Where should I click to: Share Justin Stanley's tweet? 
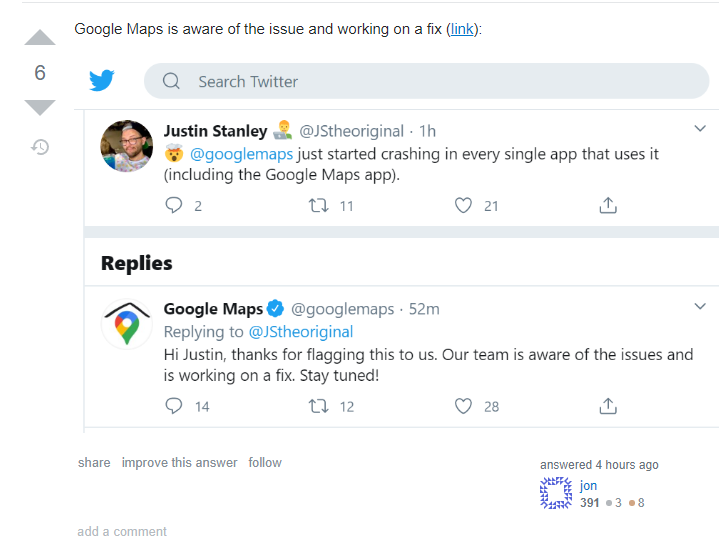tap(608, 205)
